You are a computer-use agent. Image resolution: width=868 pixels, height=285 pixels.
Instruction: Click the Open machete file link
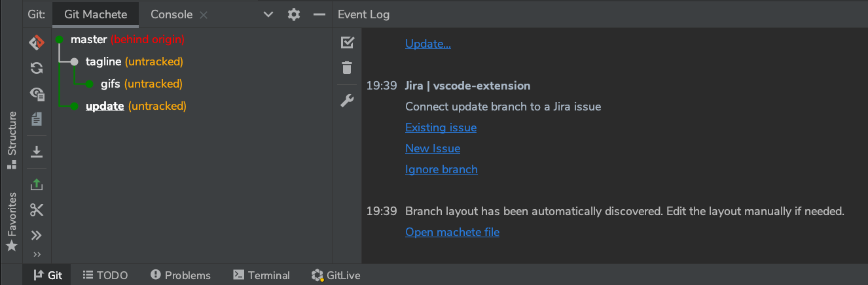coord(452,232)
